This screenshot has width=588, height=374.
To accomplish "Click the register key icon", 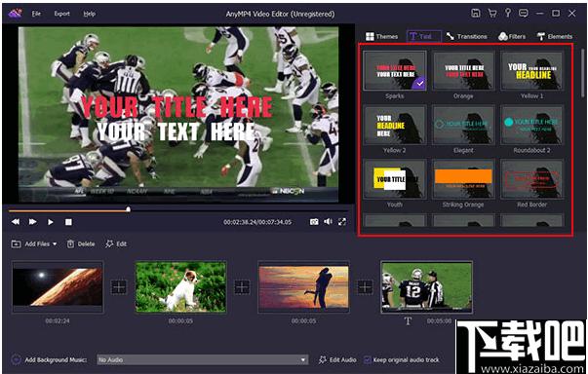I will tap(508, 13).
